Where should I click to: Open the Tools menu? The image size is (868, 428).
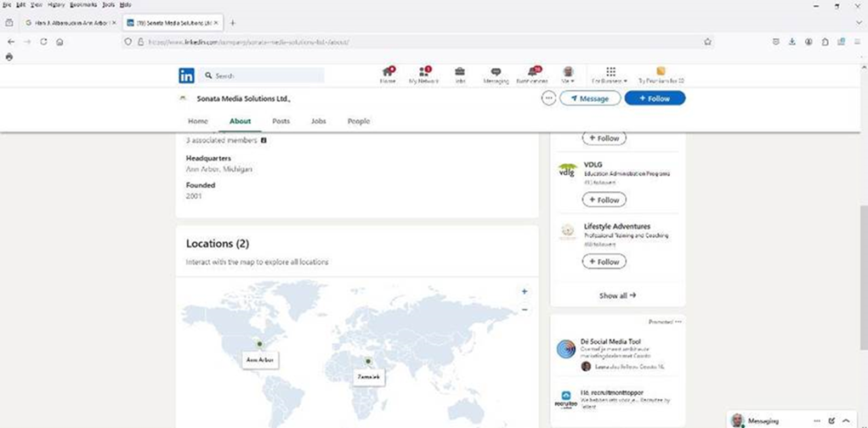coord(109,4)
